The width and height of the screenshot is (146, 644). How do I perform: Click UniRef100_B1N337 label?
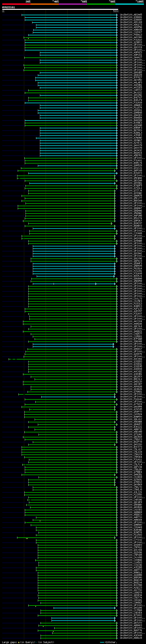tap(131, 223)
